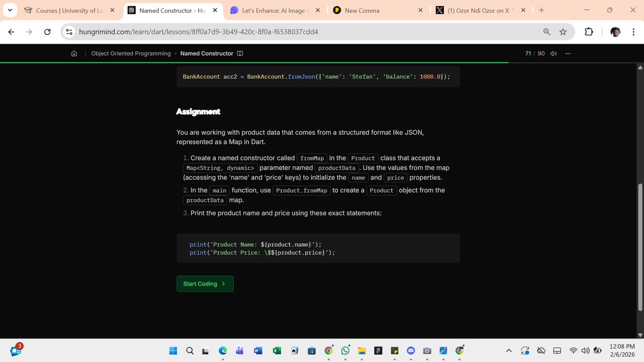Open Figma from taskbar

click(378, 351)
